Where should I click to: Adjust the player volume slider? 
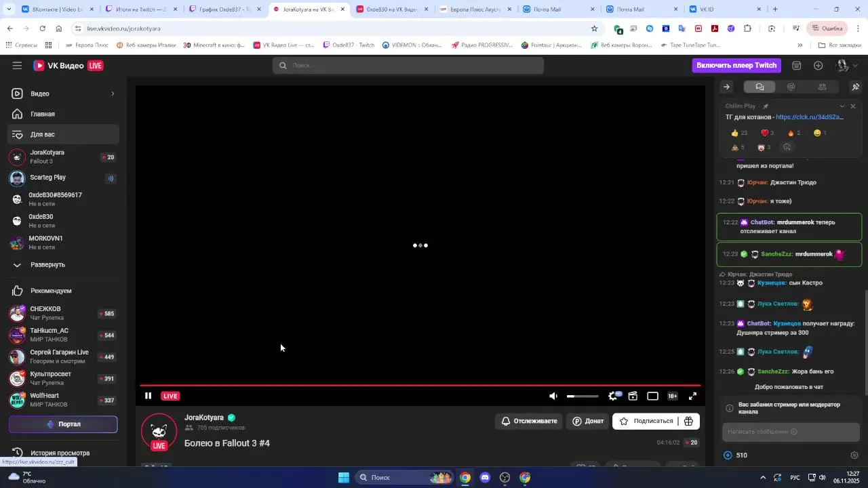pos(583,396)
